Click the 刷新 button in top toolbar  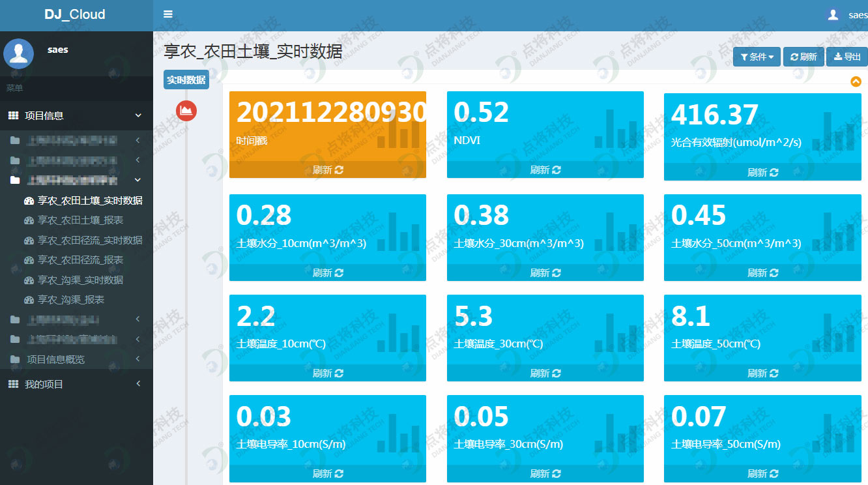click(x=803, y=57)
